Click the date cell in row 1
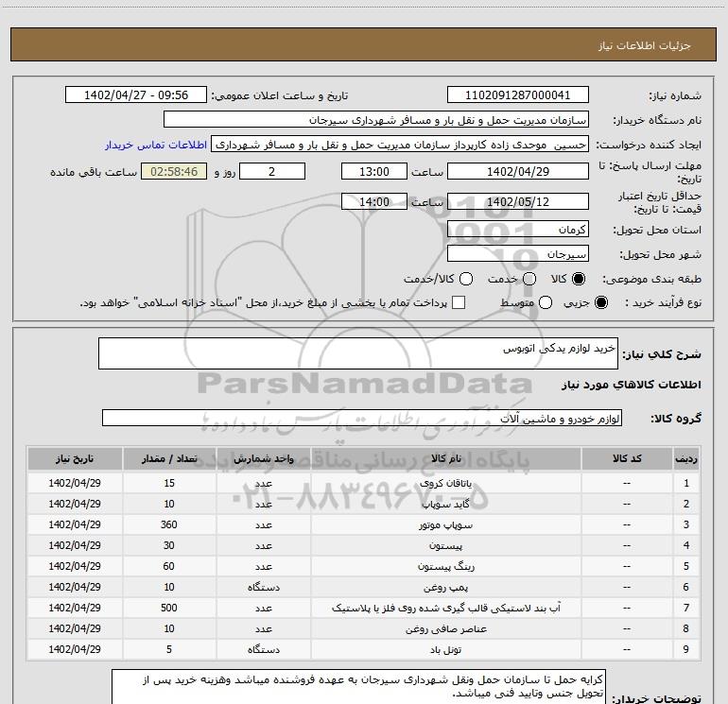 pos(75,483)
